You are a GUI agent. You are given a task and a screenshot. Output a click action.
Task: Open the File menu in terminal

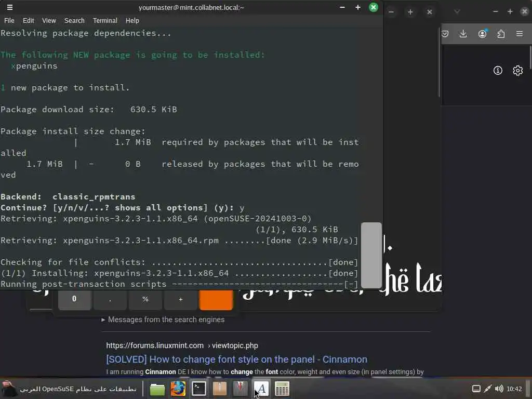(x=9, y=21)
